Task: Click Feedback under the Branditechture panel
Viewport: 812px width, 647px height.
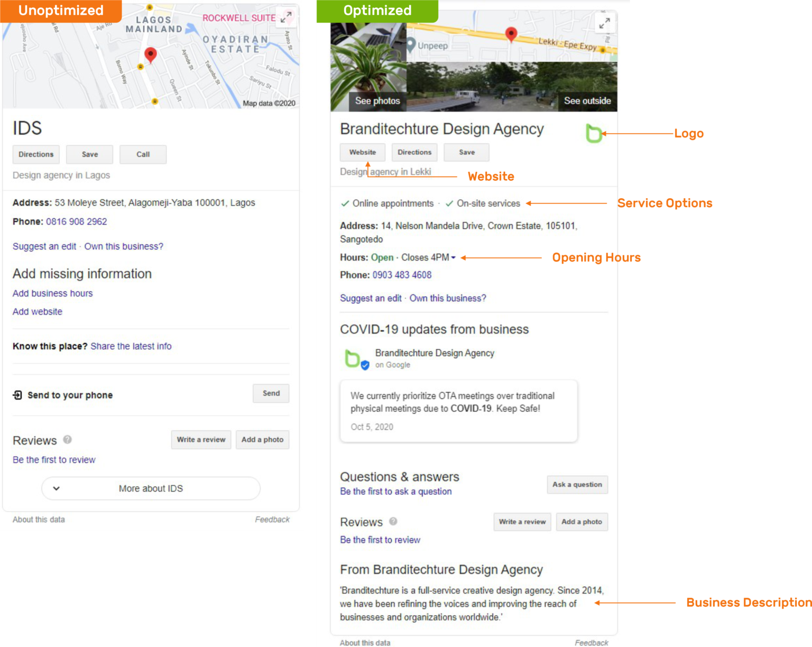Action: pos(592,643)
